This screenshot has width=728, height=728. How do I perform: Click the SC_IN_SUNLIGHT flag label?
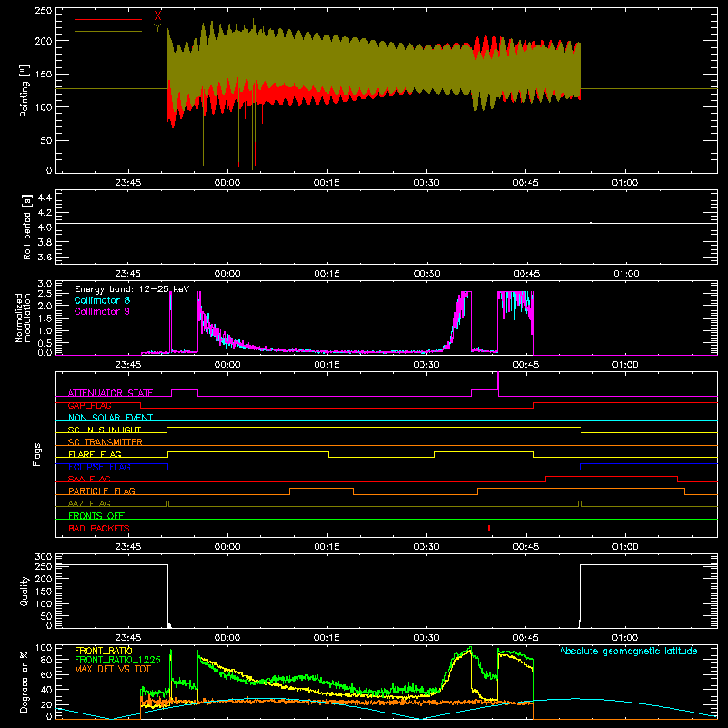click(105, 430)
